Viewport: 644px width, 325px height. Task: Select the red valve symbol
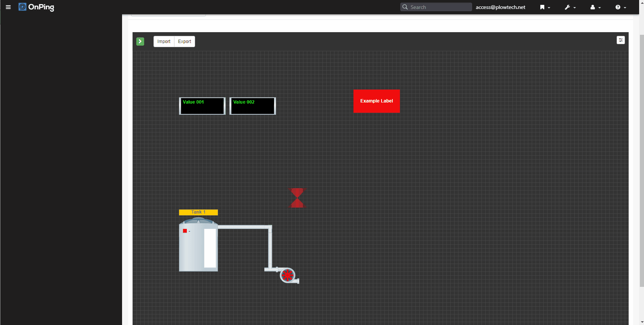coord(297,198)
